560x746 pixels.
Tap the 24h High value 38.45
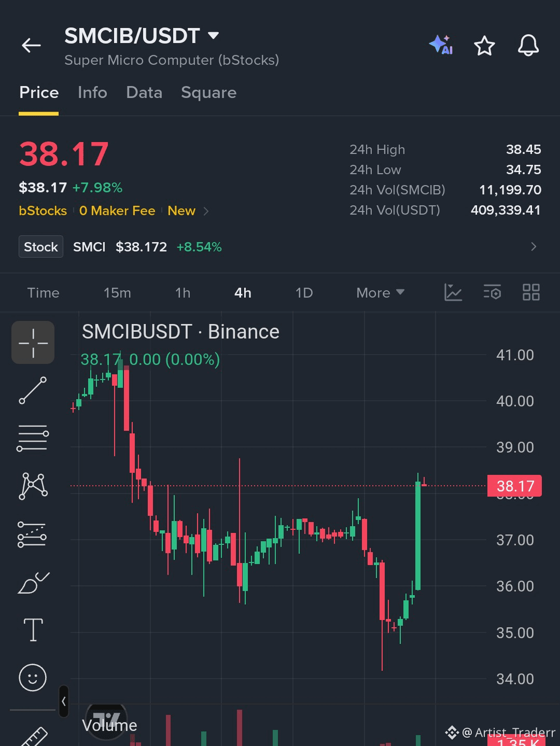tap(523, 150)
